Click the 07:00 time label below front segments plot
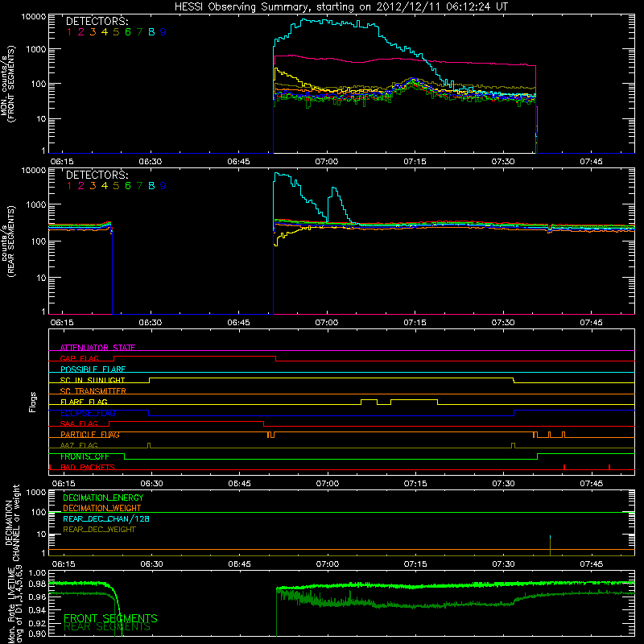 click(327, 162)
